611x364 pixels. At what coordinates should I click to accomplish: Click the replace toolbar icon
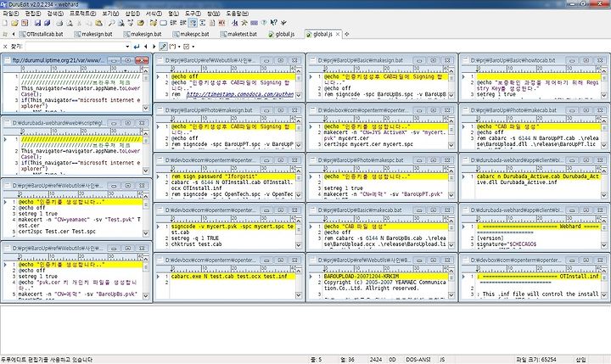[131, 23]
